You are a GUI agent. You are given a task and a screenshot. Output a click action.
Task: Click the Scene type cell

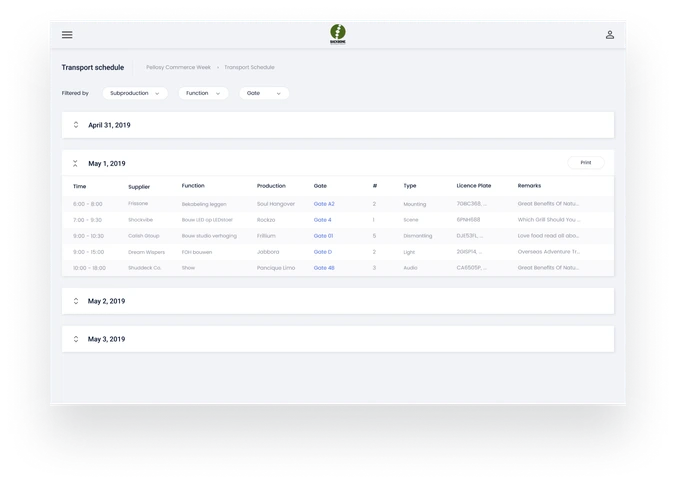411,220
